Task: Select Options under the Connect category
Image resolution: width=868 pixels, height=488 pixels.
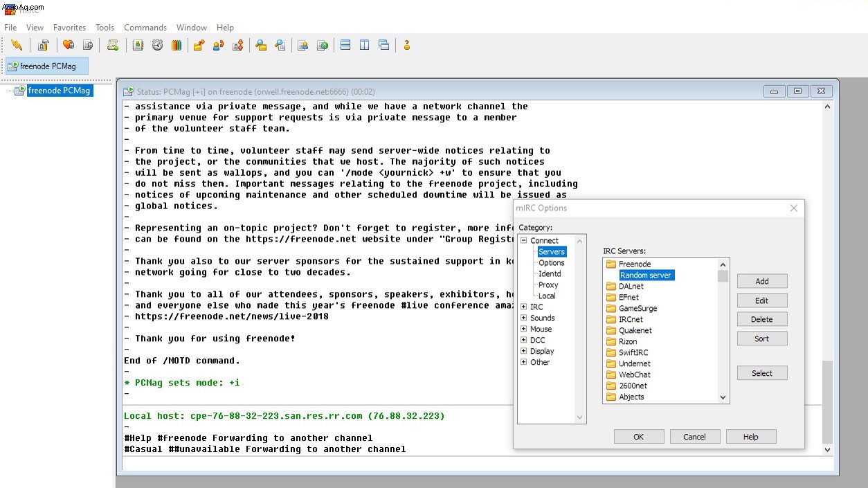Action: [552, 263]
